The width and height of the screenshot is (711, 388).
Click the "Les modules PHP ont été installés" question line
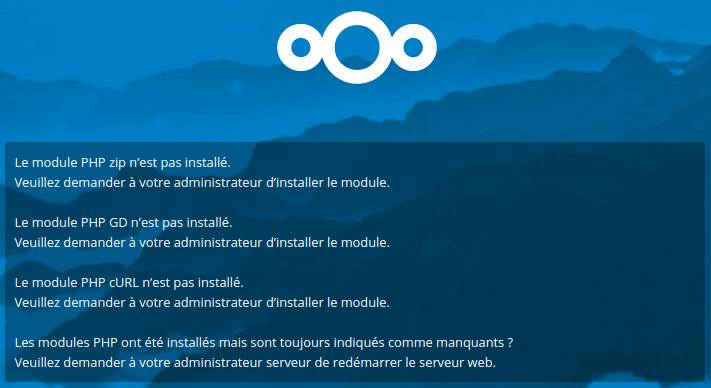(264, 342)
